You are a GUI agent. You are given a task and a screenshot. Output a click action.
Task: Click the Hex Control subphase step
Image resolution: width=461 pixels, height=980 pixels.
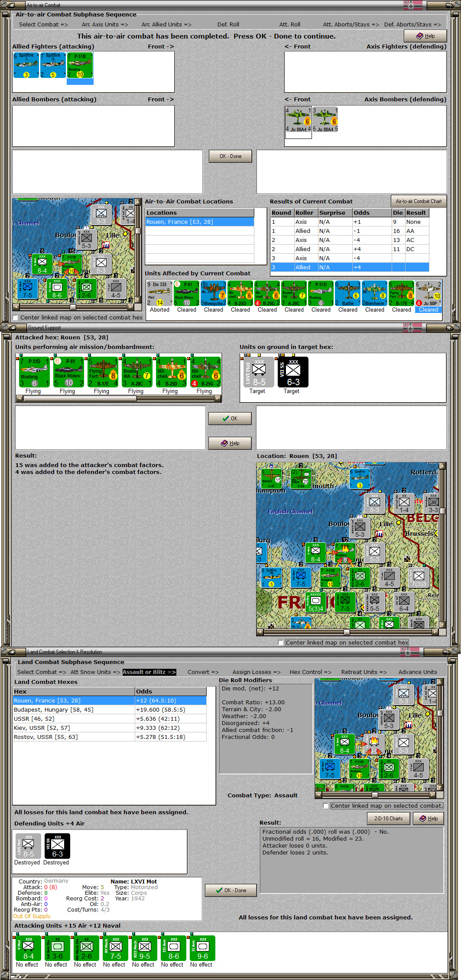pos(310,672)
